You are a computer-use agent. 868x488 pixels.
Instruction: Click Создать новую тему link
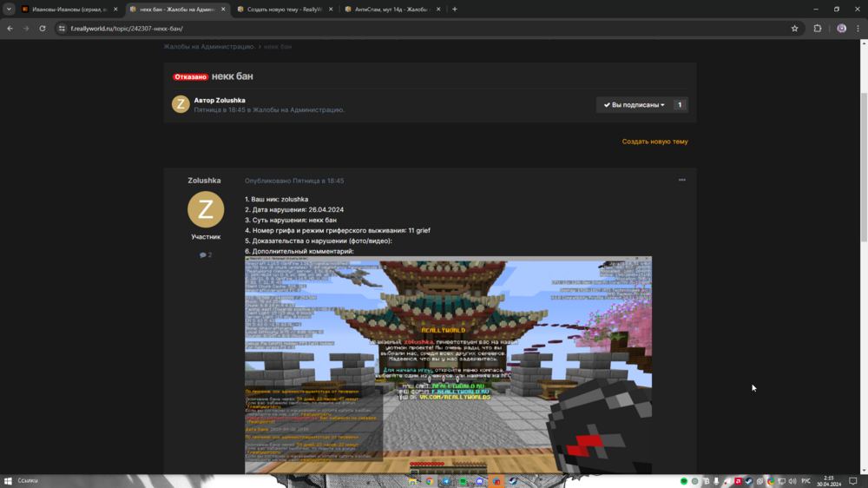tap(654, 142)
